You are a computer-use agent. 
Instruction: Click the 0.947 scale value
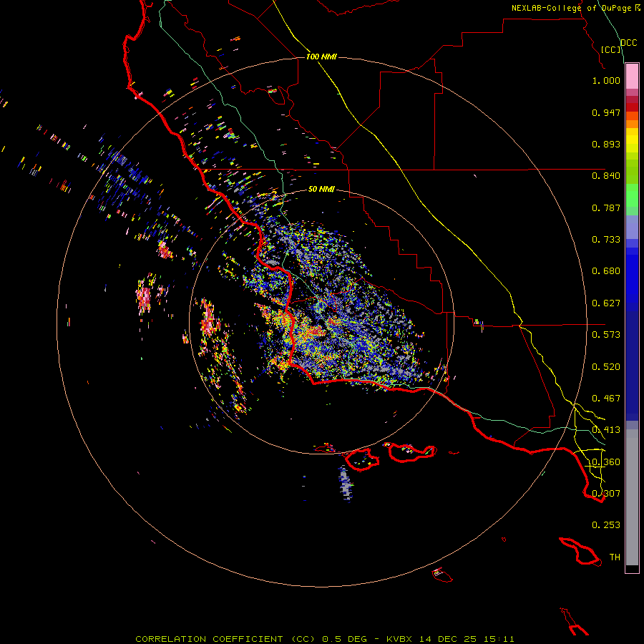[606, 112]
